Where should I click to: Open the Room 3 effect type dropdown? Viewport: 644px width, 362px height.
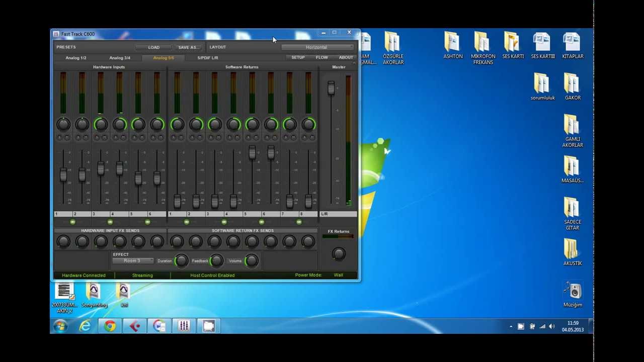pyautogui.click(x=133, y=261)
